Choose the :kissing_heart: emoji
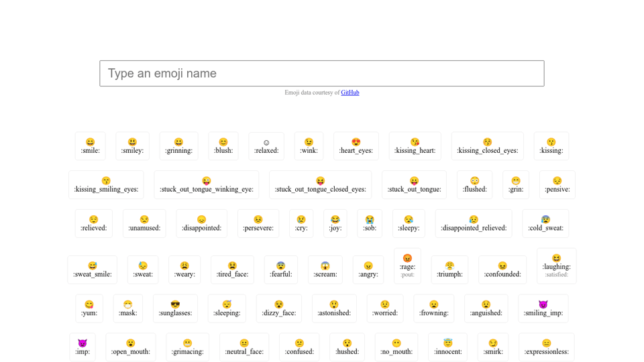This screenshot has height=362, width=644. tap(415, 146)
